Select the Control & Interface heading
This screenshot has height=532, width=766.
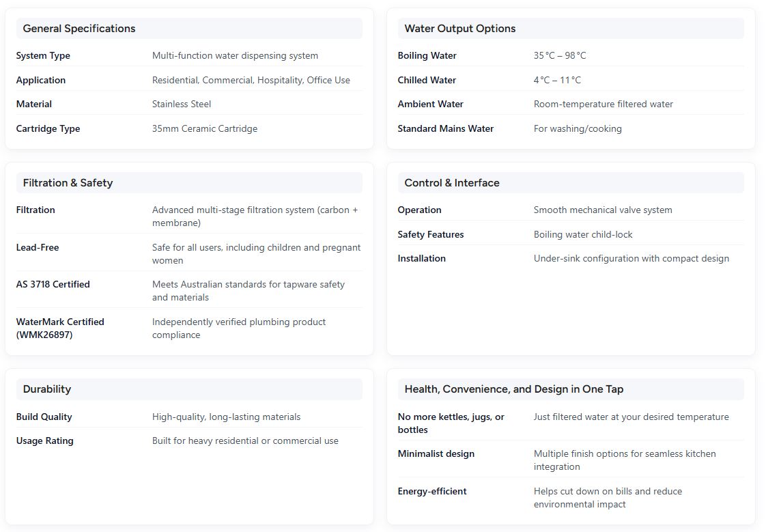[x=452, y=183]
